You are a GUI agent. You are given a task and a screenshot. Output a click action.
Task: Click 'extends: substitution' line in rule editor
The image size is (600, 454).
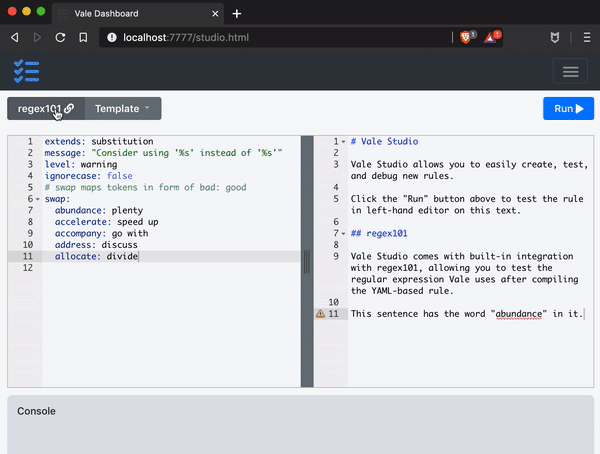pos(99,141)
